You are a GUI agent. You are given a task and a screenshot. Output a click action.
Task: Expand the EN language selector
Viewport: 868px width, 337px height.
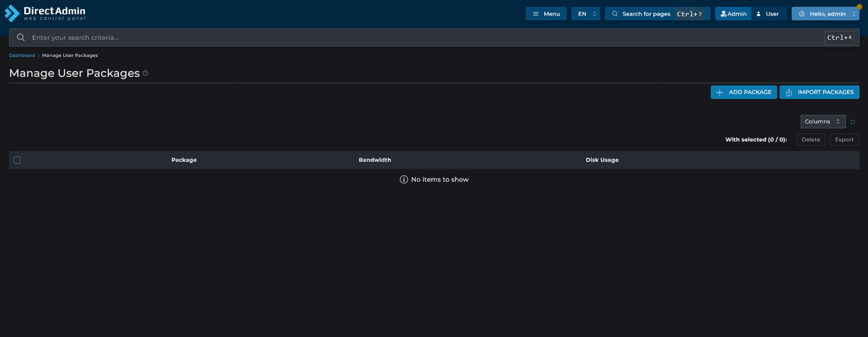click(x=585, y=14)
